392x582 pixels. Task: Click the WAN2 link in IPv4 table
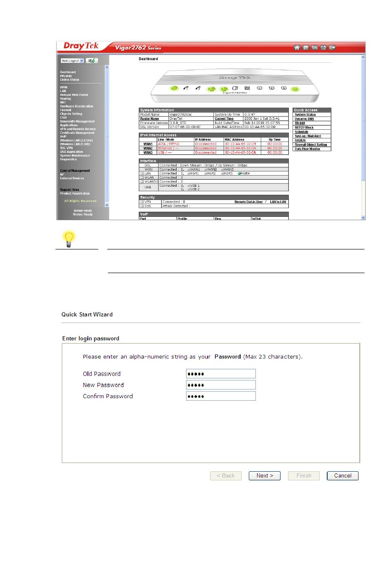point(148,148)
